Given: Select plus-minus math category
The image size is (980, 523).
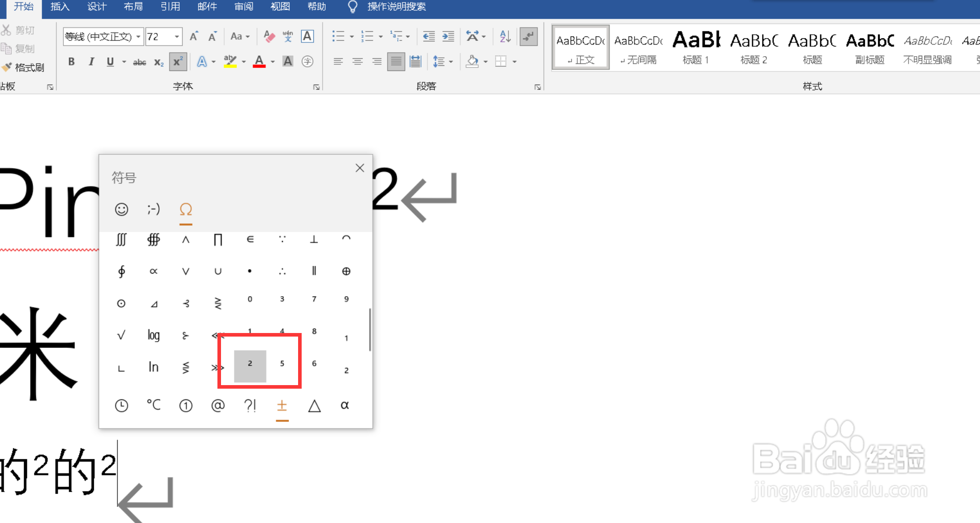Looking at the screenshot, I should pyautogui.click(x=282, y=406).
